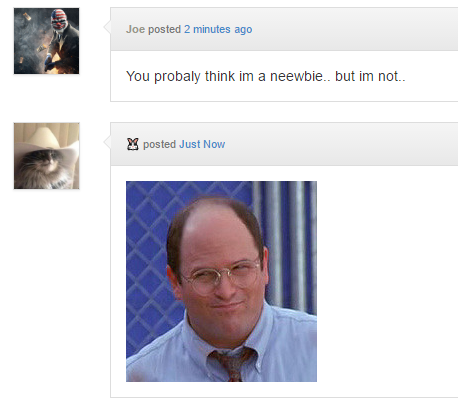Click the rabbit icon username
This screenshot has width=458, height=404.
click(x=133, y=144)
